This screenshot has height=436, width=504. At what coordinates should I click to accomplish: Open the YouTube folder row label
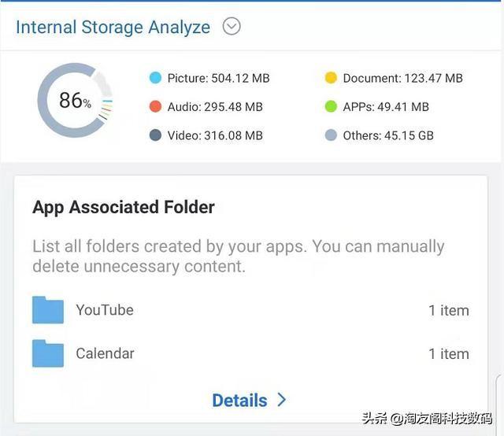pos(105,310)
